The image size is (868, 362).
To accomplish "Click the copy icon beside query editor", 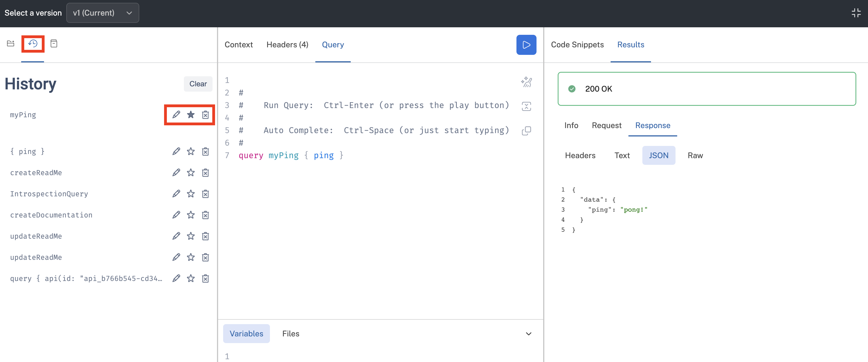I will click(x=526, y=129).
